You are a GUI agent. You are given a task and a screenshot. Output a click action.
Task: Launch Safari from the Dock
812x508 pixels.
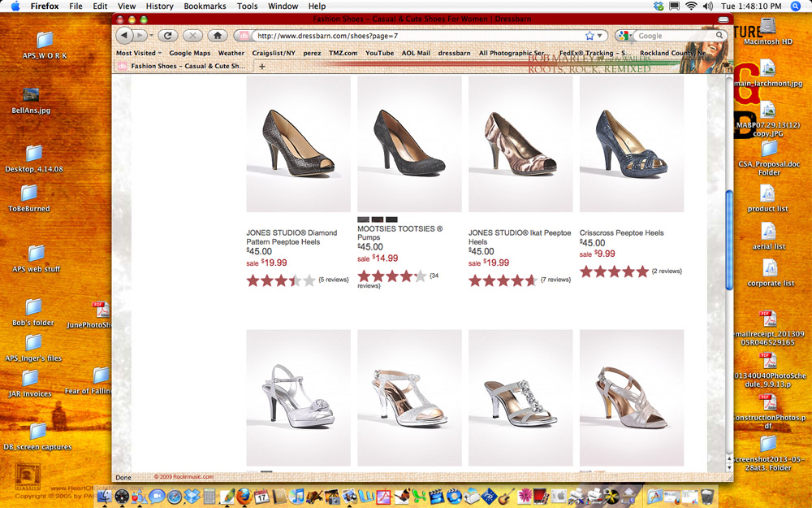[x=175, y=497]
